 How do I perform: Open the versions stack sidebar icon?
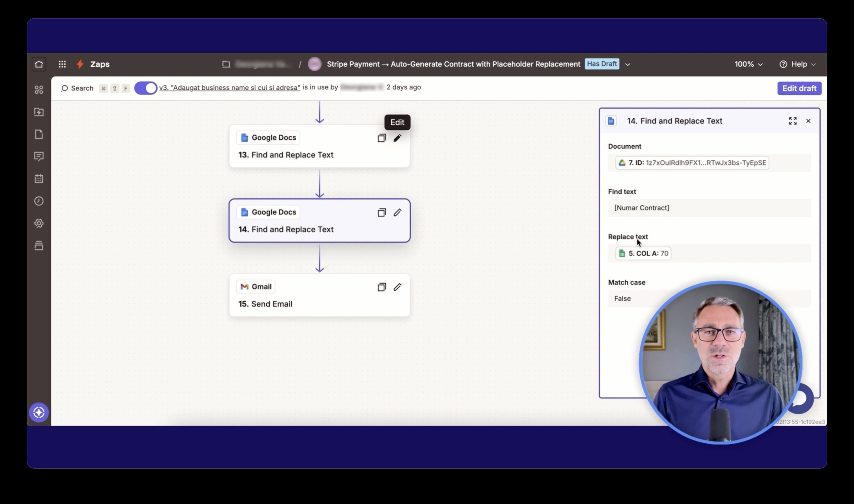pyautogui.click(x=39, y=245)
